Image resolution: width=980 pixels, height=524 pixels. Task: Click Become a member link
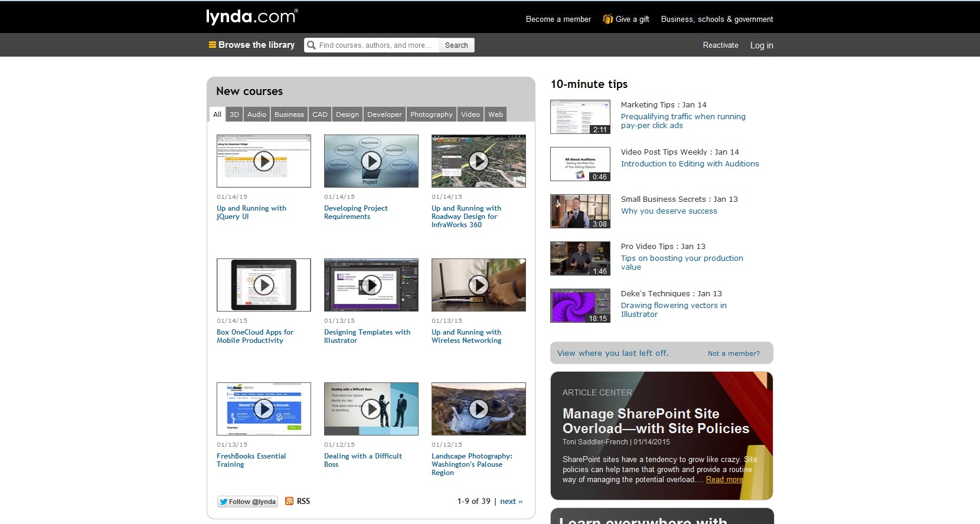[x=558, y=19]
